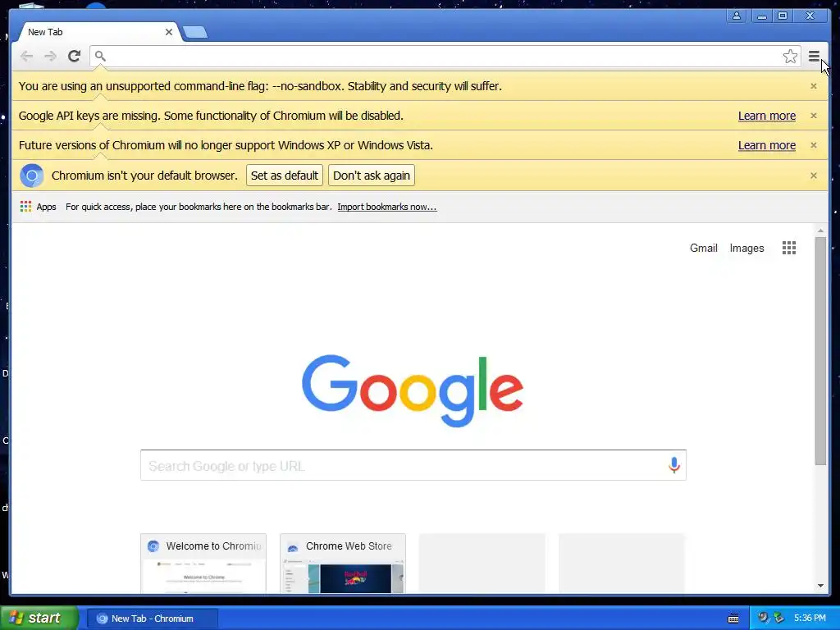The height and width of the screenshot is (630, 840).
Task: Dismiss the Windows XP support warning
Action: coord(813,145)
